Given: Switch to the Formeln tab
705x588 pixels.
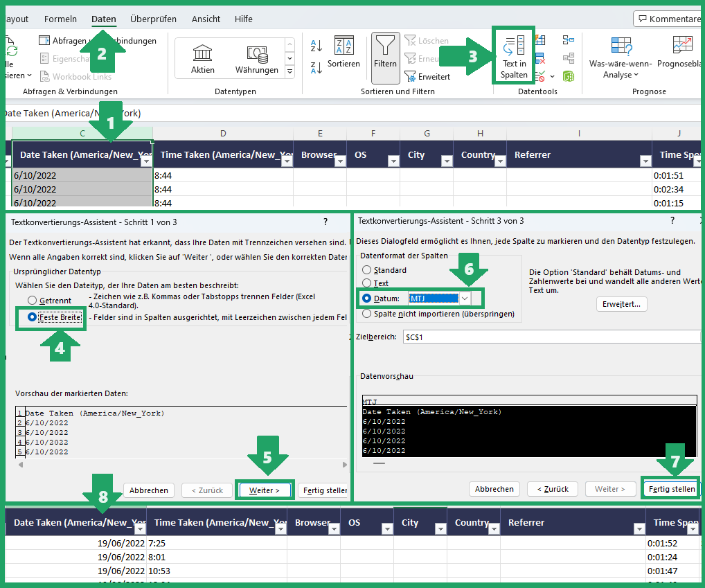Looking at the screenshot, I should (x=61, y=19).
